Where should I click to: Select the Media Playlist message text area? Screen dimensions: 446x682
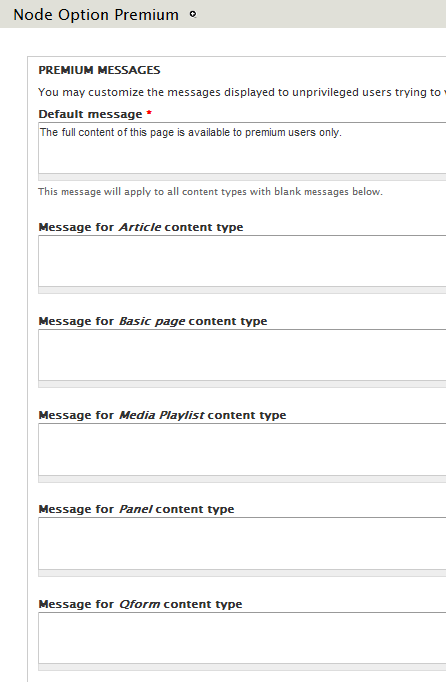pos(242,449)
